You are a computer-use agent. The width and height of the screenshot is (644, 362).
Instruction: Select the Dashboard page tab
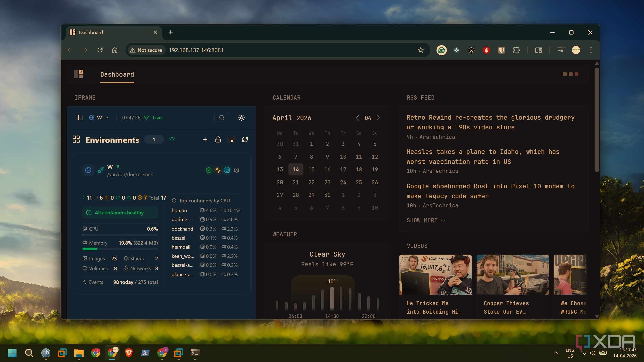[117, 74]
